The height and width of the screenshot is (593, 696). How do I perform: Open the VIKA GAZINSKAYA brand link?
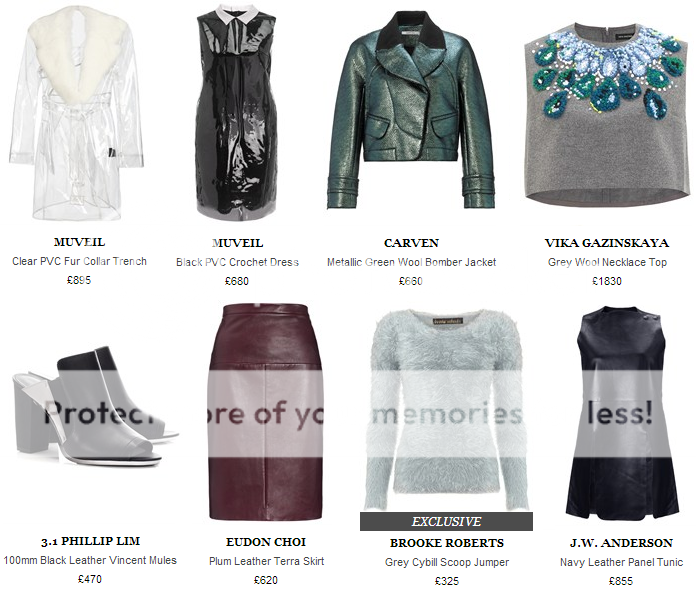(607, 243)
